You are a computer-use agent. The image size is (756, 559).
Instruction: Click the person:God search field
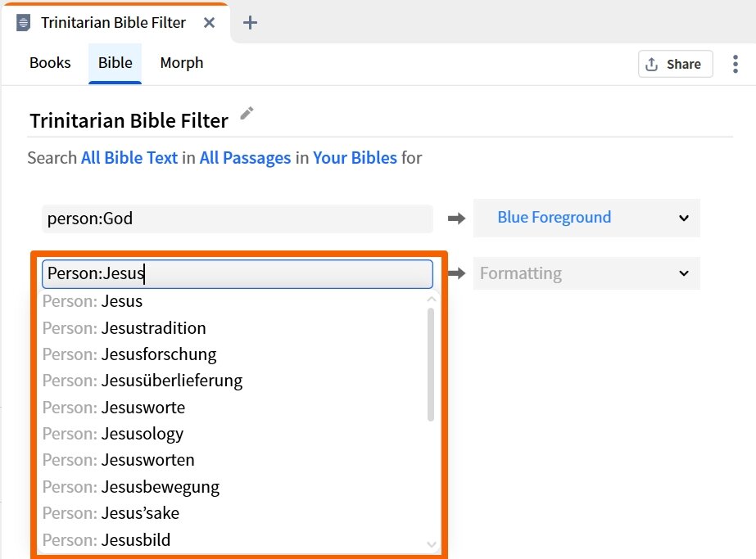pos(238,219)
